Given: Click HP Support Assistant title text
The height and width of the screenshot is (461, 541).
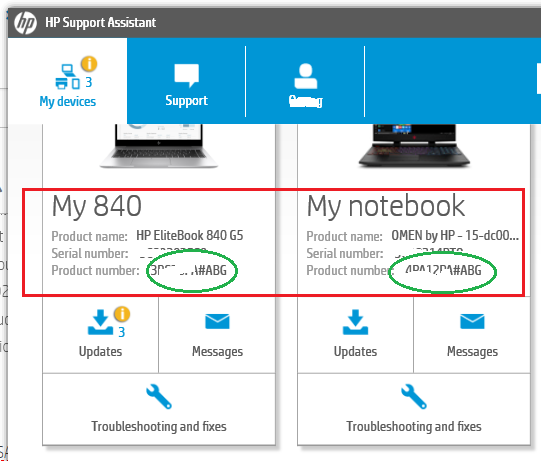Looking at the screenshot, I should [100, 23].
